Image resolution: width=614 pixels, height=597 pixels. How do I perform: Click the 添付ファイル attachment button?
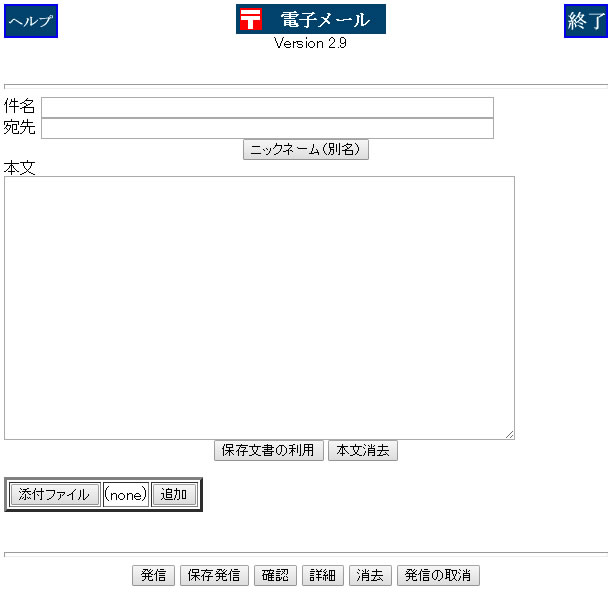point(54,495)
